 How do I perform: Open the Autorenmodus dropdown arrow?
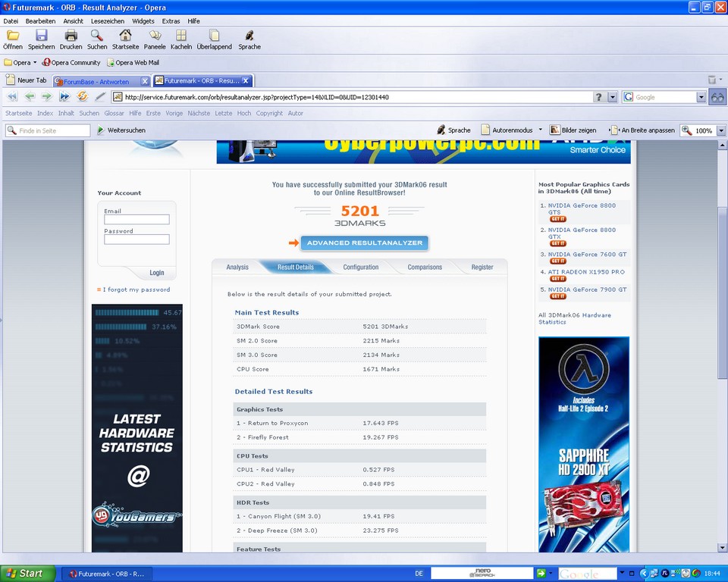click(x=541, y=130)
